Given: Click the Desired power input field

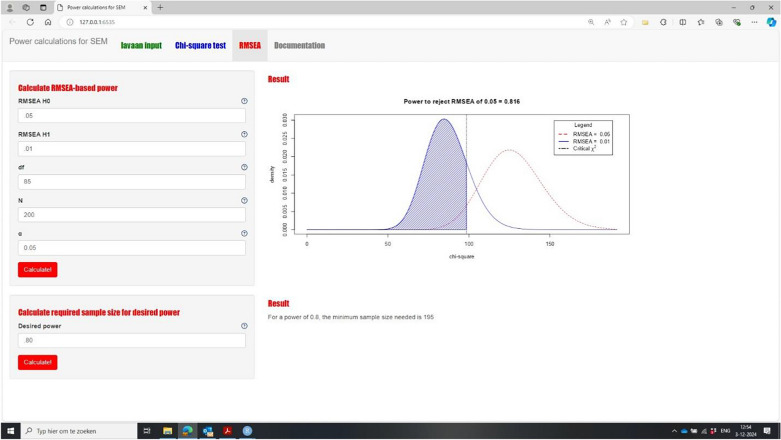Looking at the screenshot, I should [131, 340].
